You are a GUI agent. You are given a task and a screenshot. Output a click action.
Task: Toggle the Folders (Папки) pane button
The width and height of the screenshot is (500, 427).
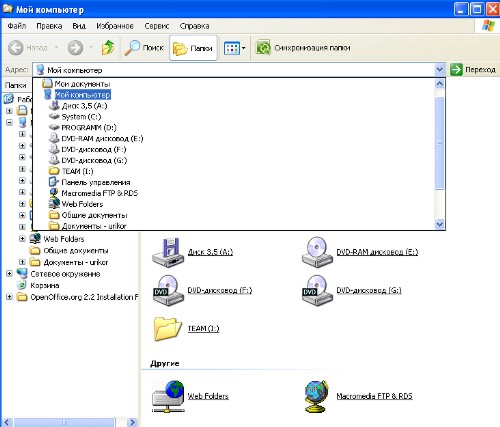(193, 48)
